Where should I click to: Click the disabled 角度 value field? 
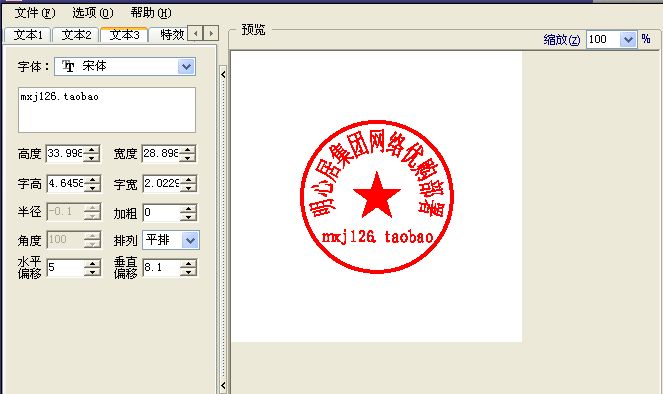point(65,240)
